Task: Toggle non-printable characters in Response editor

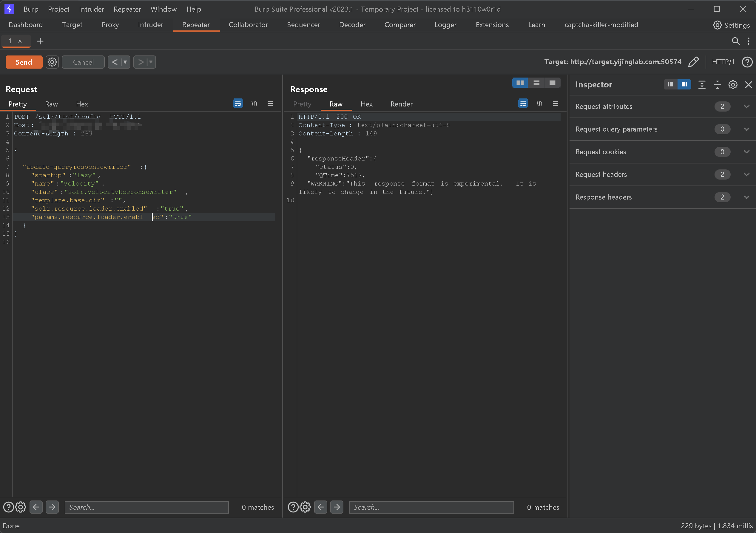Action: coord(539,104)
